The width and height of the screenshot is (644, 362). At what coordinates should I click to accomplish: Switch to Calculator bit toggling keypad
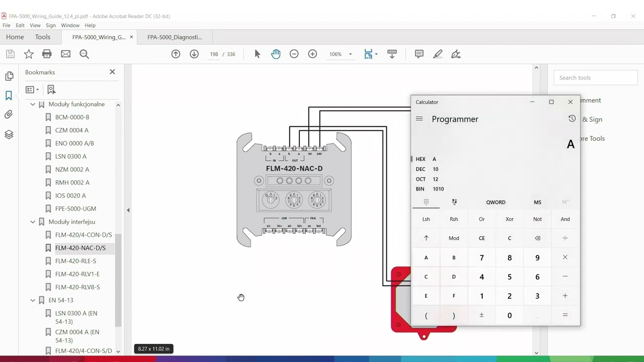click(x=454, y=202)
